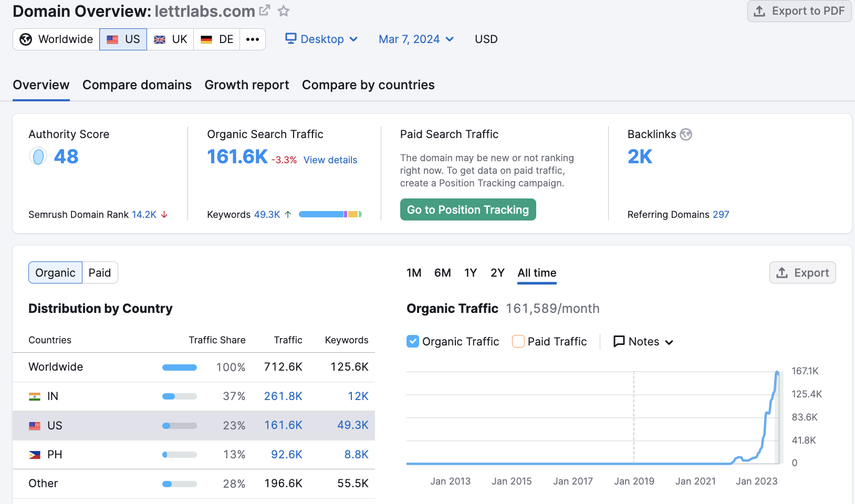Switch distribution to Paid toggle
Image resolution: width=855 pixels, height=504 pixels.
coord(100,273)
